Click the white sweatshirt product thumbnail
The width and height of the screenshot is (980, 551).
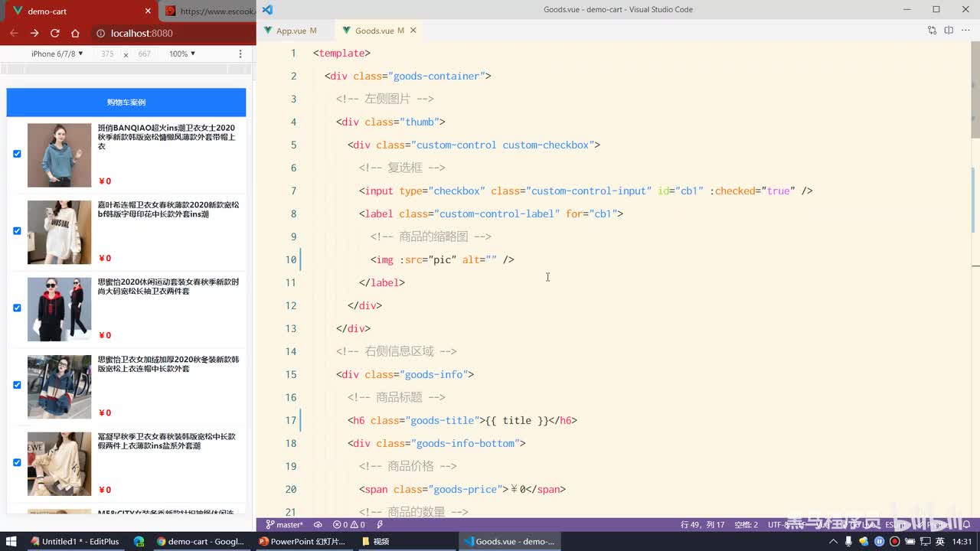[x=59, y=233]
